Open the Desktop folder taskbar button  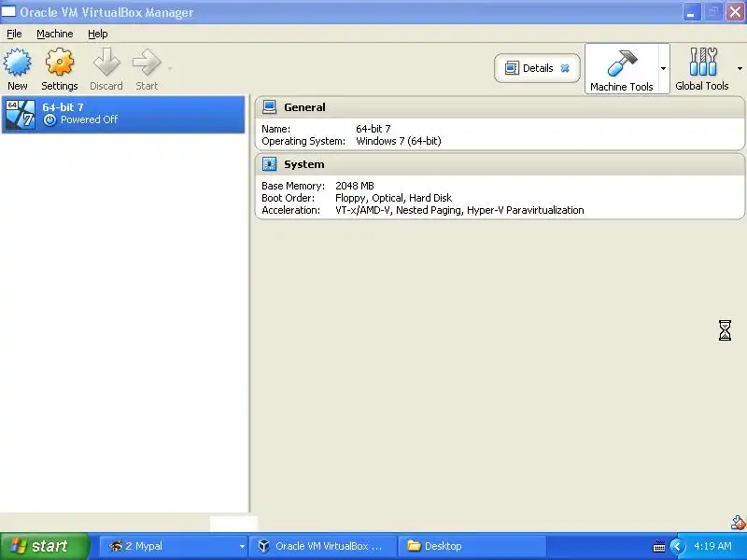(x=472, y=546)
